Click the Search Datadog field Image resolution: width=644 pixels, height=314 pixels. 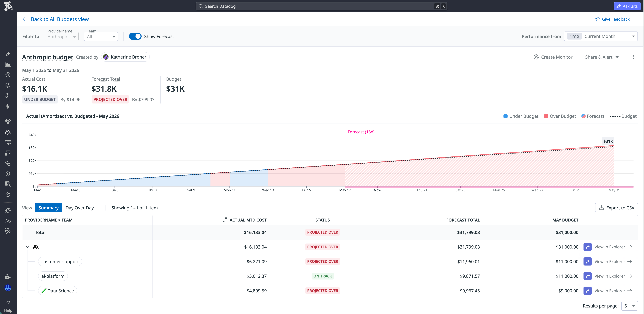point(321,6)
